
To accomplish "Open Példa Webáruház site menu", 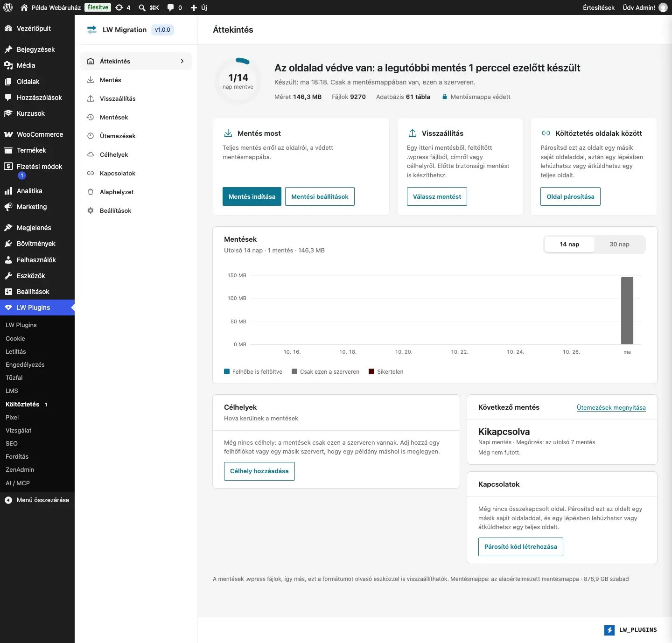I will [50, 7].
